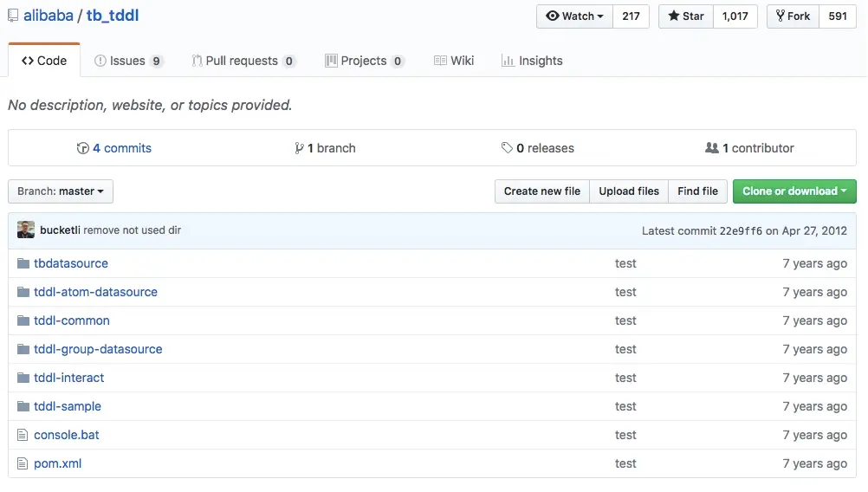The image size is (868, 492).
Task: Open the Pull requests tab
Action: pyautogui.click(x=243, y=61)
